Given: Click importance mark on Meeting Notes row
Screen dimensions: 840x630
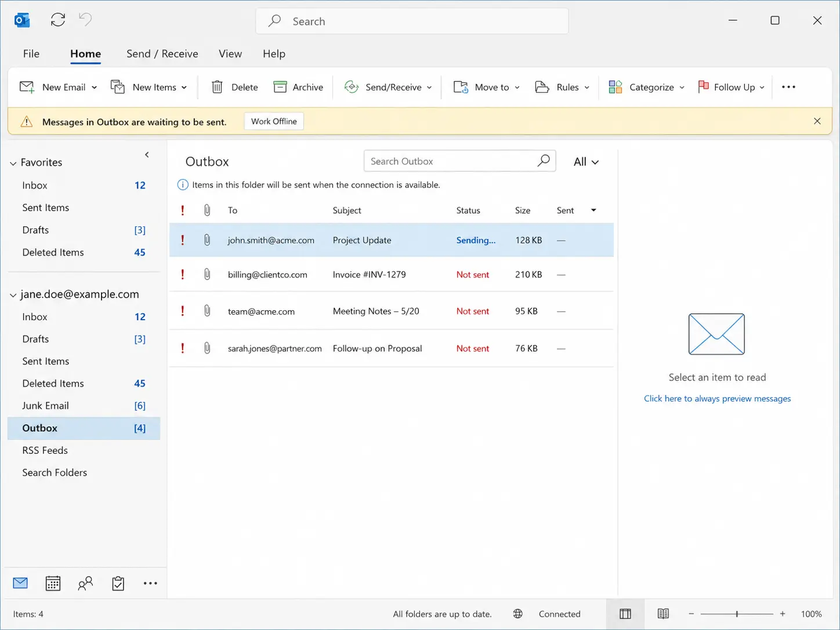Looking at the screenshot, I should (x=183, y=311).
